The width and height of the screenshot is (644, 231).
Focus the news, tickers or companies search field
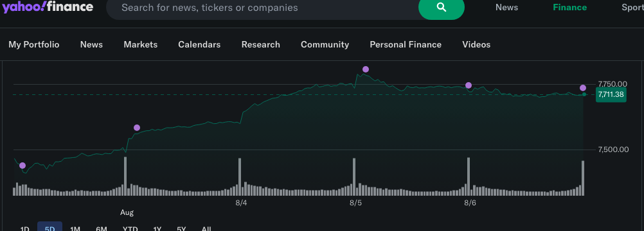(263, 8)
